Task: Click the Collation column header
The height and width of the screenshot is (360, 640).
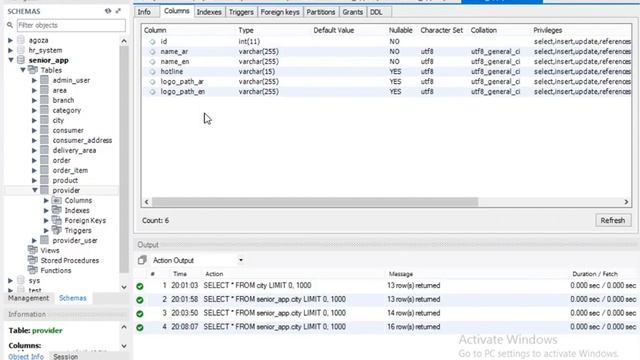Action: 484,30
